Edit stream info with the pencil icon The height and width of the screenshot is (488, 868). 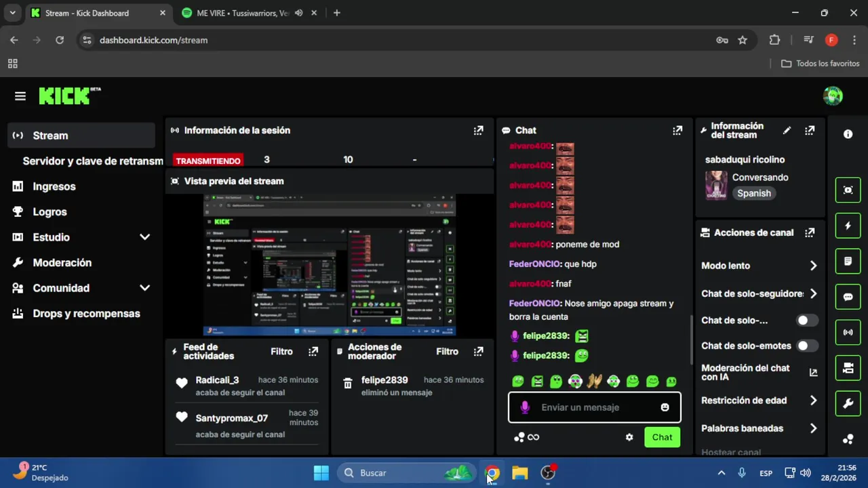[x=787, y=130]
